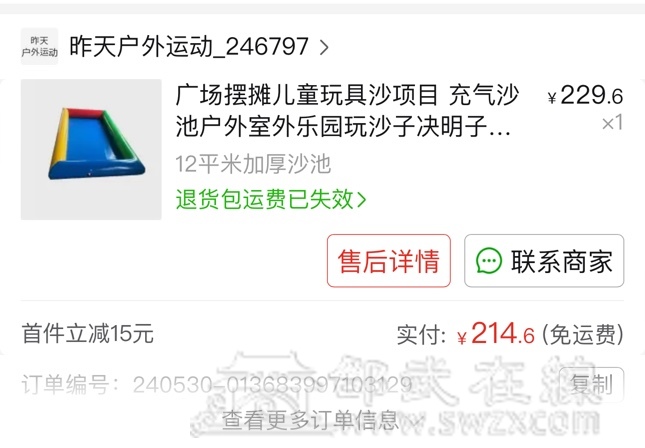Tap the green chat bubble icon
This screenshot has width=645, height=448.
click(x=489, y=261)
